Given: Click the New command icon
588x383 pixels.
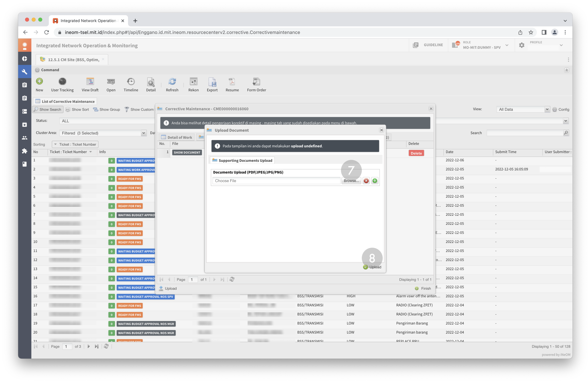Looking at the screenshot, I should tap(39, 81).
